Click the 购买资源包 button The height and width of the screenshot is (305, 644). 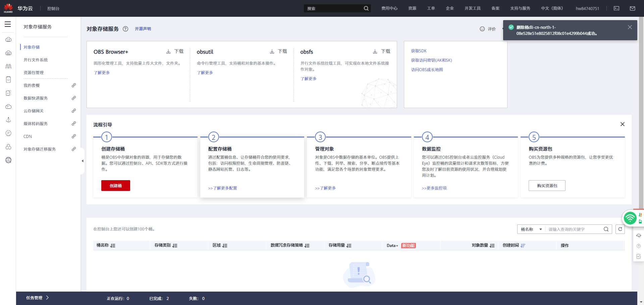pyautogui.click(x=547, y=186)
